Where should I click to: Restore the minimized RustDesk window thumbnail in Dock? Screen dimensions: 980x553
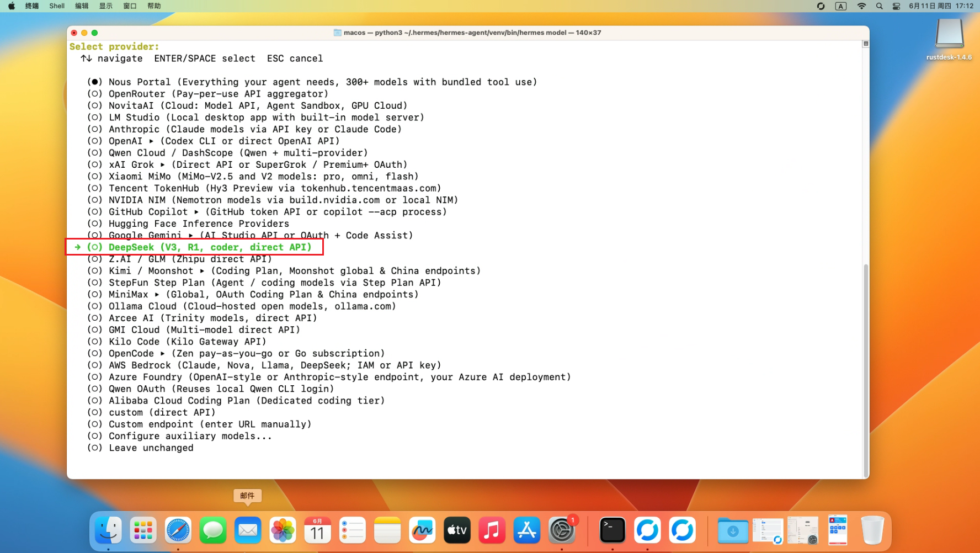pyautogui.click(x=768, y=530)
